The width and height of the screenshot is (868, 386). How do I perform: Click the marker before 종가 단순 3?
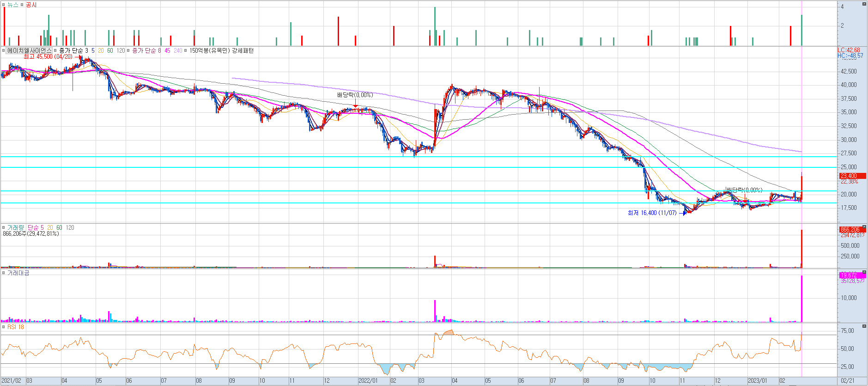pos(55,50)
